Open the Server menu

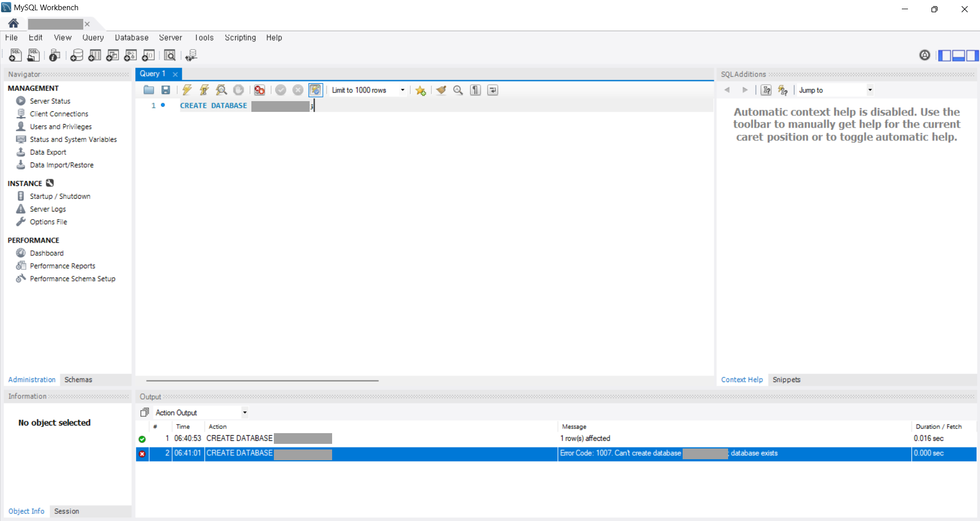171,38
